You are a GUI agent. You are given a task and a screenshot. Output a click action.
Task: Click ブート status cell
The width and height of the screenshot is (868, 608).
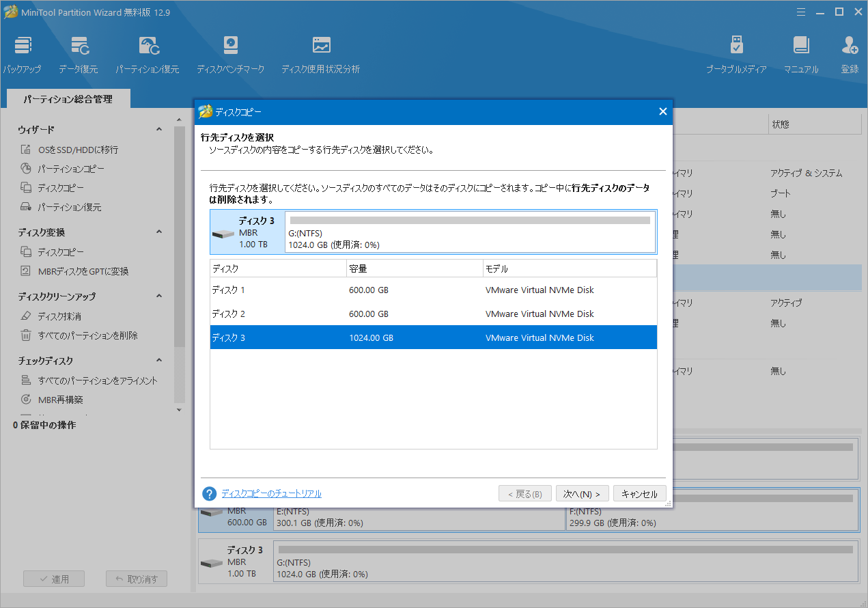[x=780, y=193]
